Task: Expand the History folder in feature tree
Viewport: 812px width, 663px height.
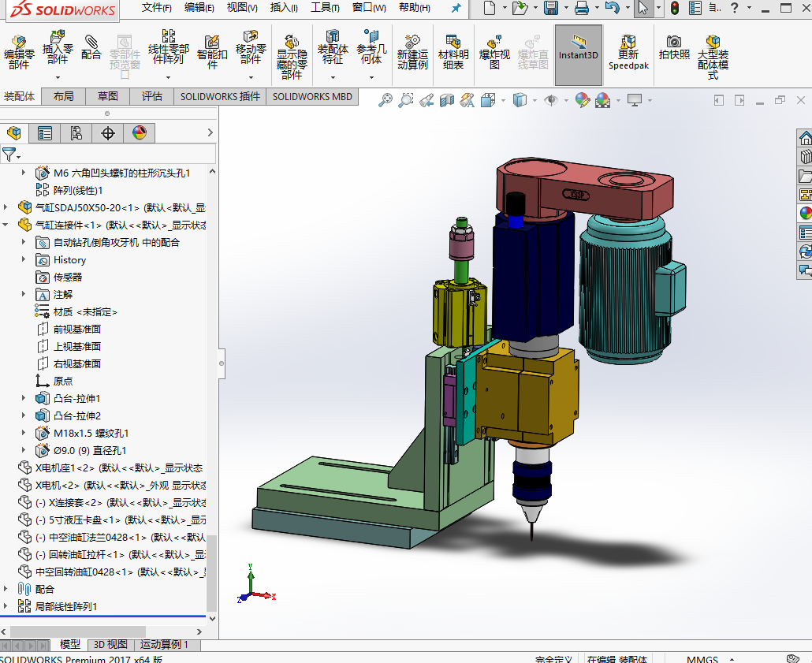Action: point(24,260)
